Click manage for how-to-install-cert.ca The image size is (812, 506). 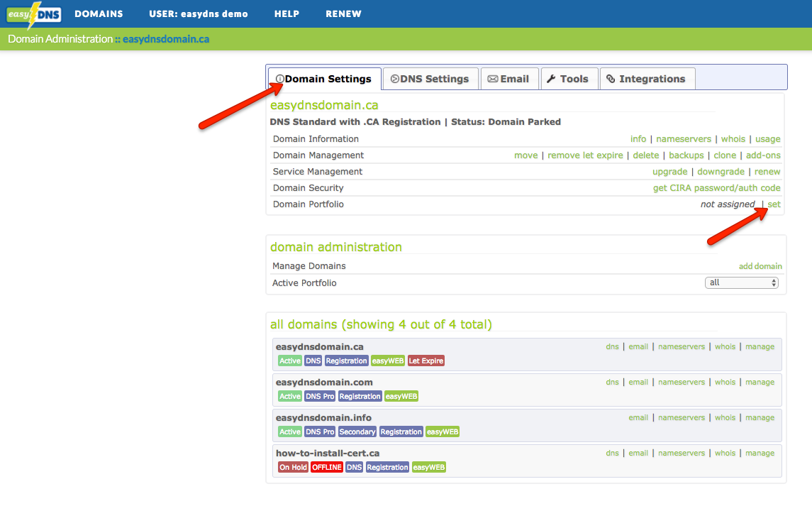pyautogui.click(x=760, y=453)
